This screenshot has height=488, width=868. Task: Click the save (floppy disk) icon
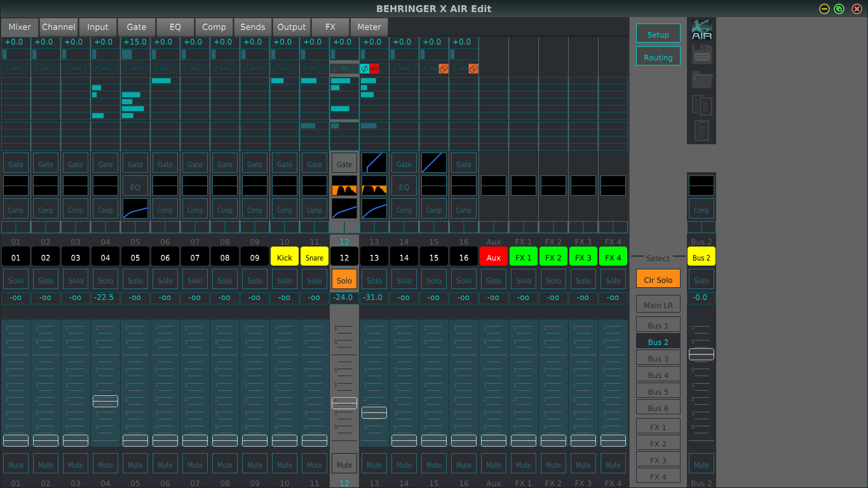coord(702,55)
